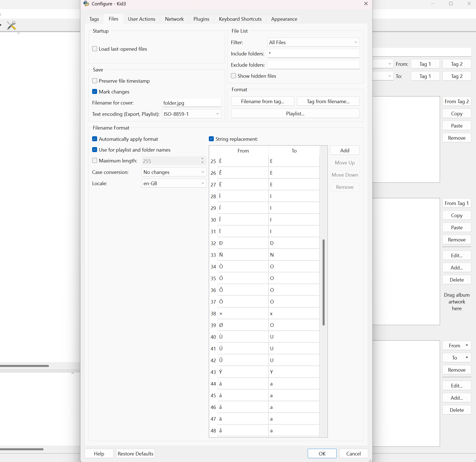The image size is (476, 462).
Task: Open the User Actions tab
Action: [142, 19]
